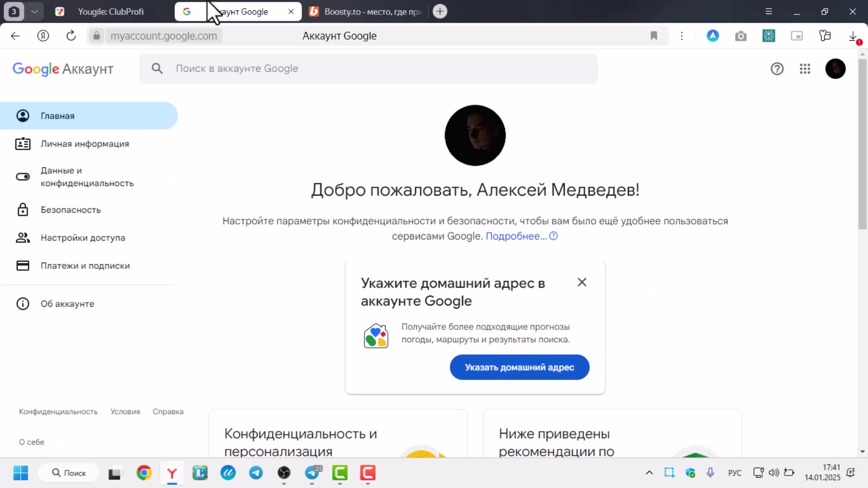The width and height of the screenshot is (868, 488).
Task: Click the bookmark icon in address bar
Action: 654,36
